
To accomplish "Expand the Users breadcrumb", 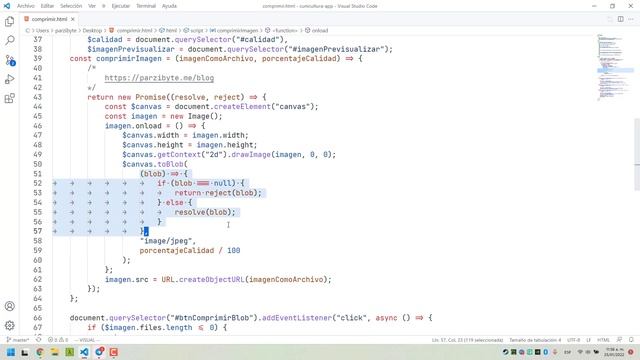I will (42, 31).
